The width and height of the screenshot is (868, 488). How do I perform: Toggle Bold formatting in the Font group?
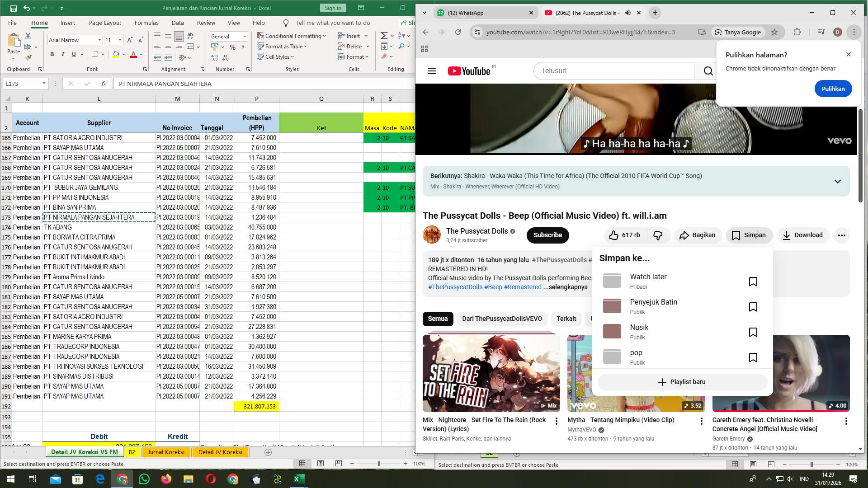(52, 54)
